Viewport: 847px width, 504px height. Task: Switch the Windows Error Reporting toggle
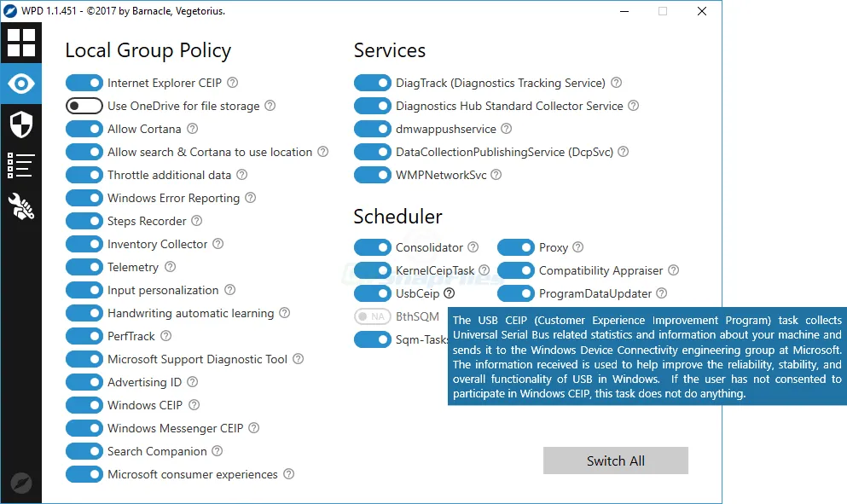pyautogui.click(x=84, y=198)
